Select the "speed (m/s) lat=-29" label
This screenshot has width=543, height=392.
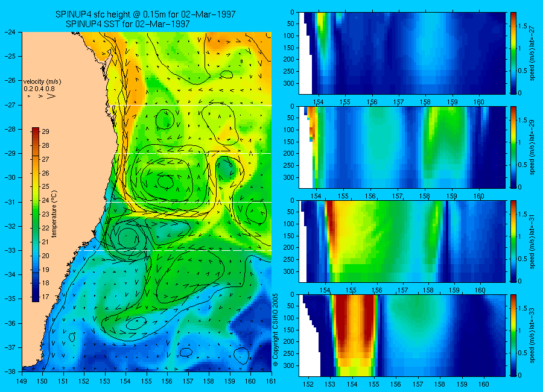[x=532, y=147]
